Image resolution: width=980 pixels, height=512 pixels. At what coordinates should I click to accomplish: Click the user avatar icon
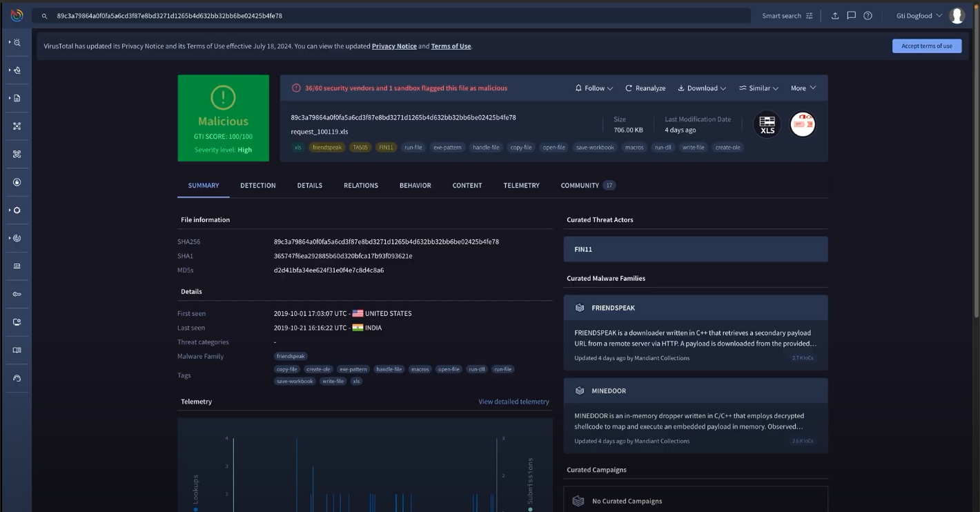(x=957, y=15)
